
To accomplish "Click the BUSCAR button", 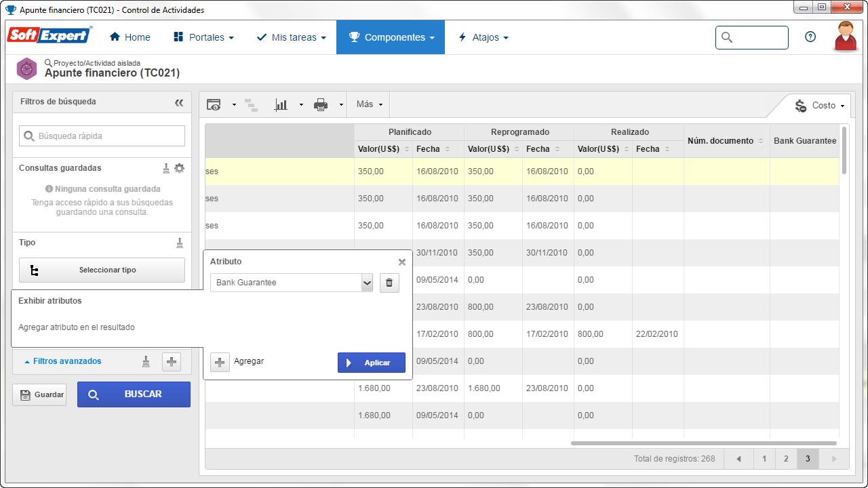I will (x=134, y=394).
